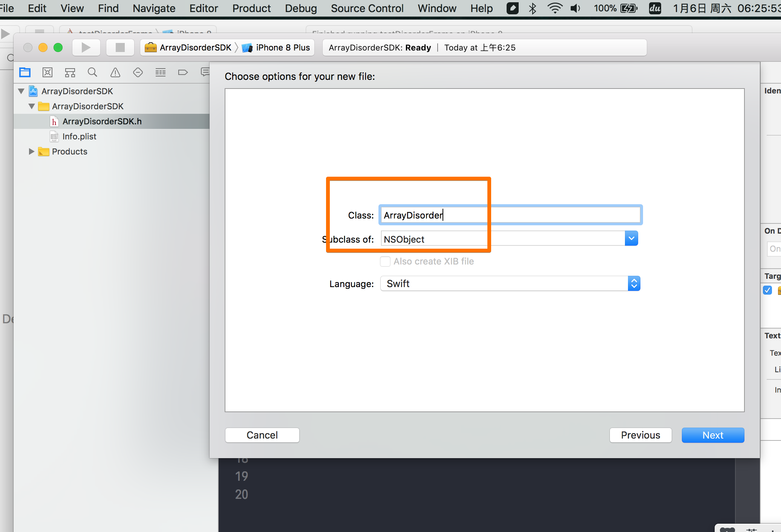Toggle the Target Membership checkbox
This screenshot has height=532, width=781.
click(x=767, y=290)
